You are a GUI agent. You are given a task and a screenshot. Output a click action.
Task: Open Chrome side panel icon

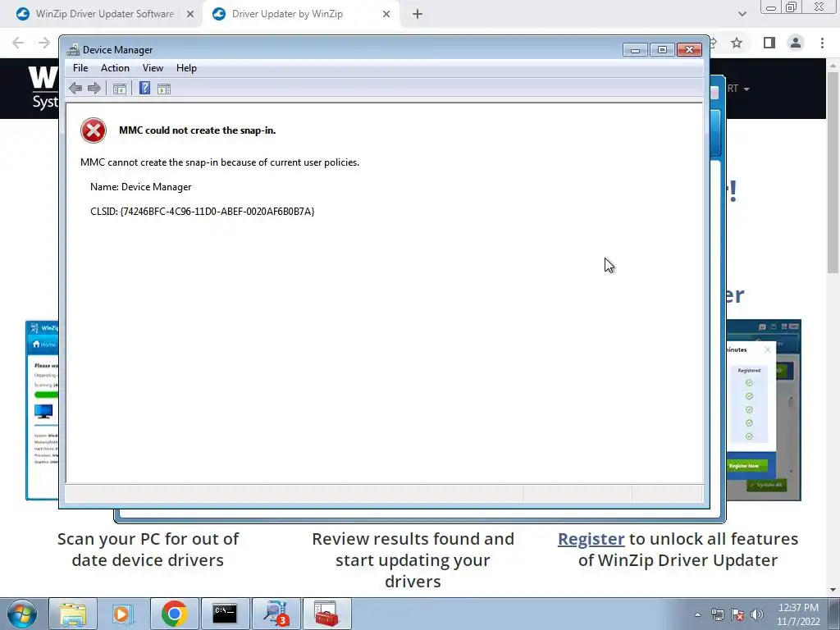coord(769,43)
